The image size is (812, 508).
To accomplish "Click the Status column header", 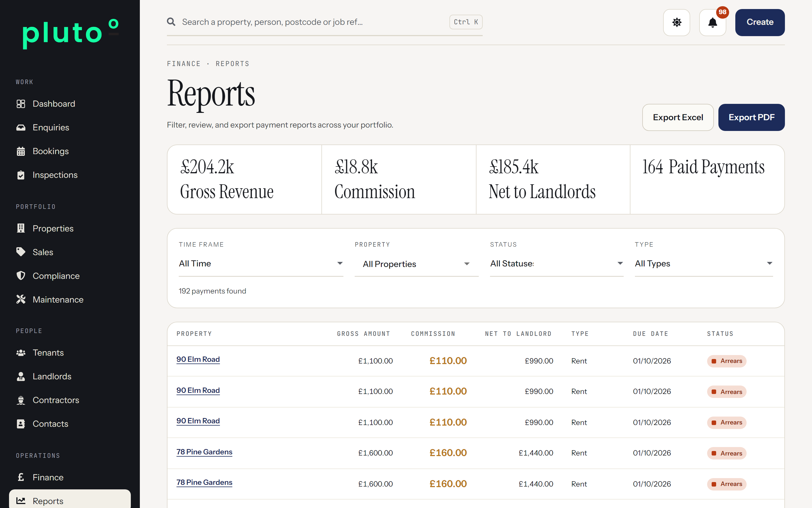I will (720, 334).
